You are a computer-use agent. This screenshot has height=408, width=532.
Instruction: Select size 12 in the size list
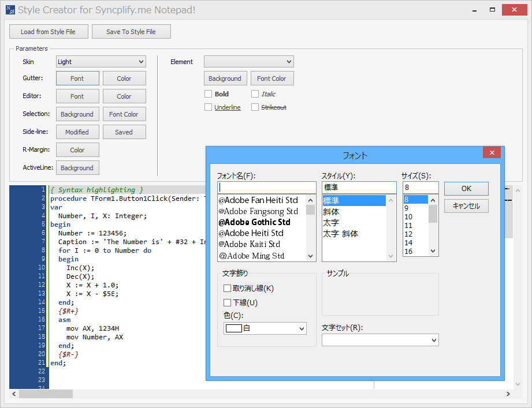(408, 234)
